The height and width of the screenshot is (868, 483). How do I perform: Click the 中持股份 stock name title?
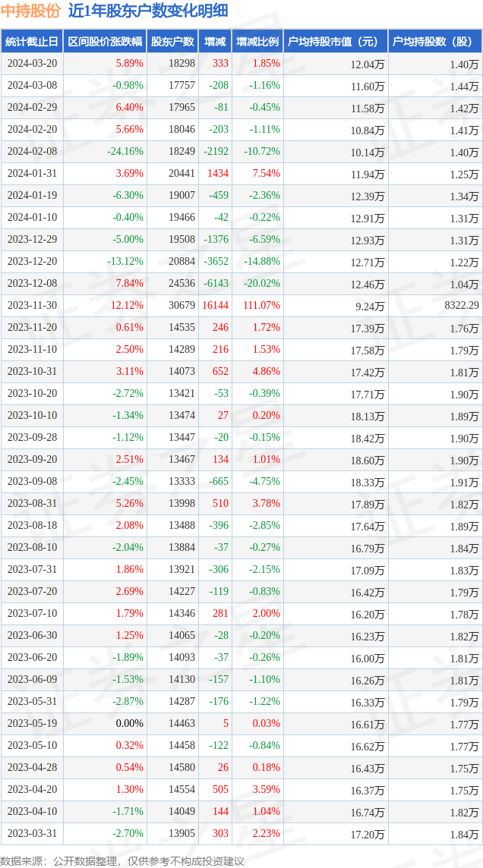click(30, 11)
